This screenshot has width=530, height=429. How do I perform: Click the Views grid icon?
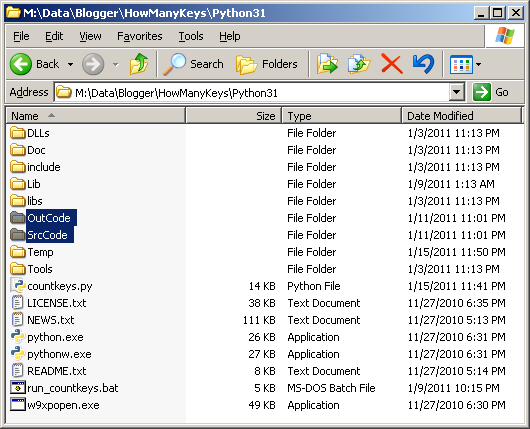461,64
